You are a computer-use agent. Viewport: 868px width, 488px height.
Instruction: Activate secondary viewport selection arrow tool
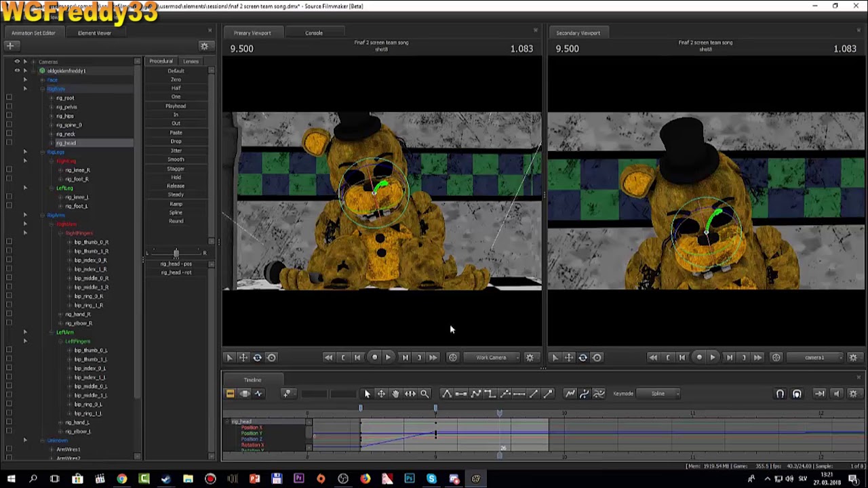click(x=555, y=357)
